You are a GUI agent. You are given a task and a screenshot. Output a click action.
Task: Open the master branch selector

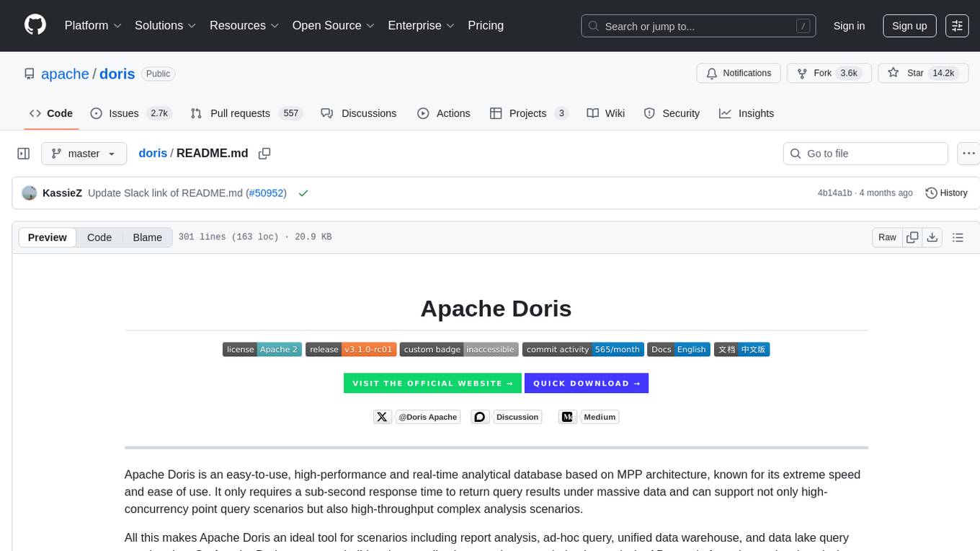[x=84, y=154]
